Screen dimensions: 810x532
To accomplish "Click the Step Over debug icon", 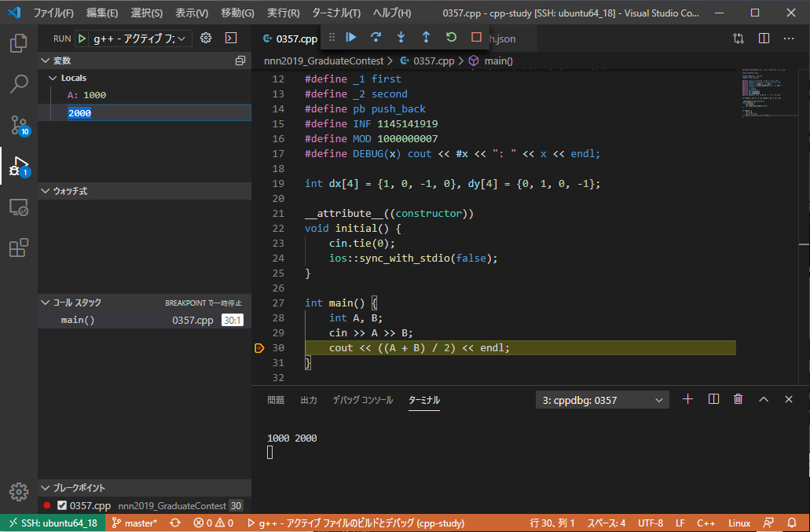I will (376, 37).
